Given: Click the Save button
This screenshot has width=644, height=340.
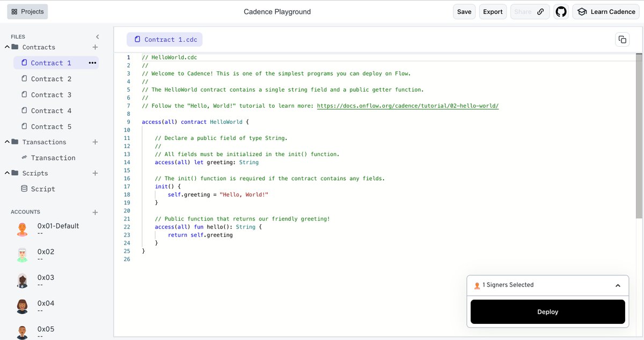Looking at the screenshot, I should coord(464,12).
